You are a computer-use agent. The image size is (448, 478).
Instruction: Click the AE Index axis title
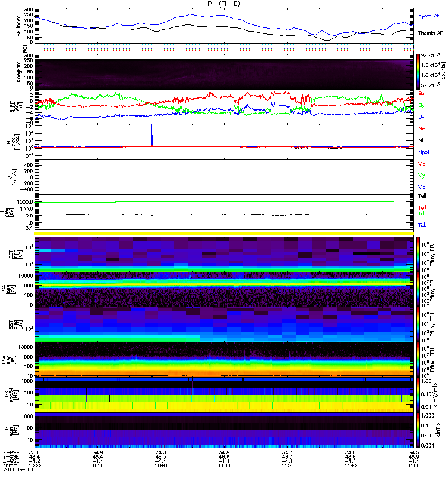[x=19, y=26]
